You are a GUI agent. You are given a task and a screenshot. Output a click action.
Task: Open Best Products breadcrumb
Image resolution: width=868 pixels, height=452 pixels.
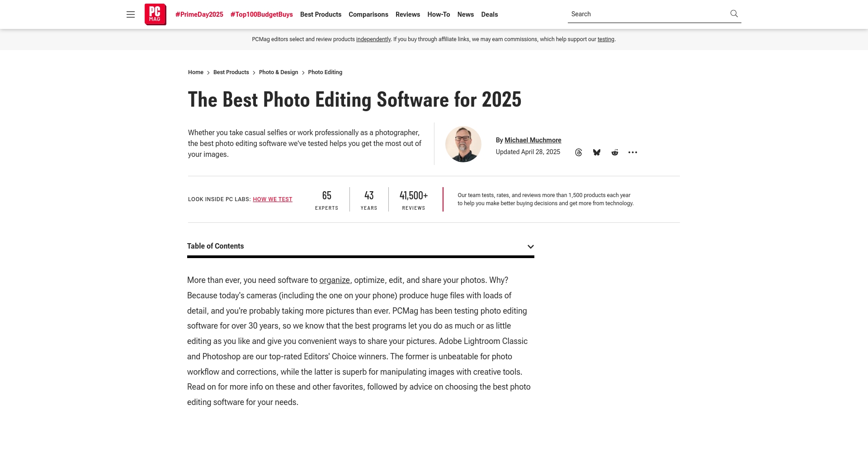[231, 72]
